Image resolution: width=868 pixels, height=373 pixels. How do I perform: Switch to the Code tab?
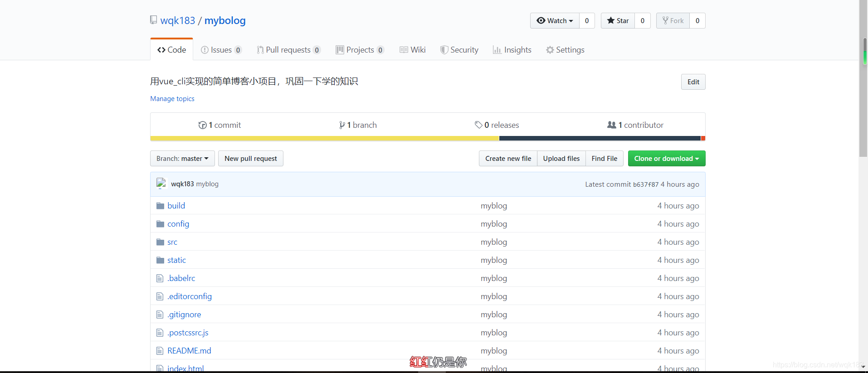pyautogui.click(x=172, y=50)
